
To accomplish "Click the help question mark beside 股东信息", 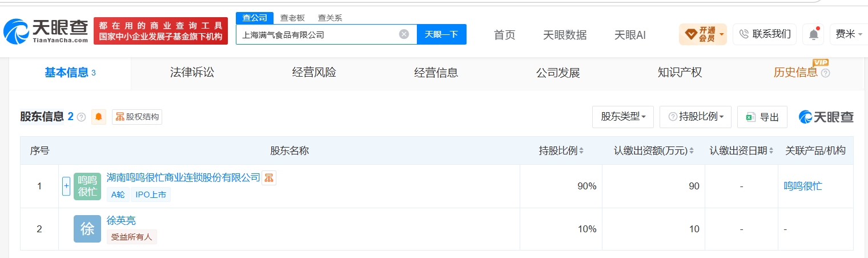I will [x=81, y=117].
